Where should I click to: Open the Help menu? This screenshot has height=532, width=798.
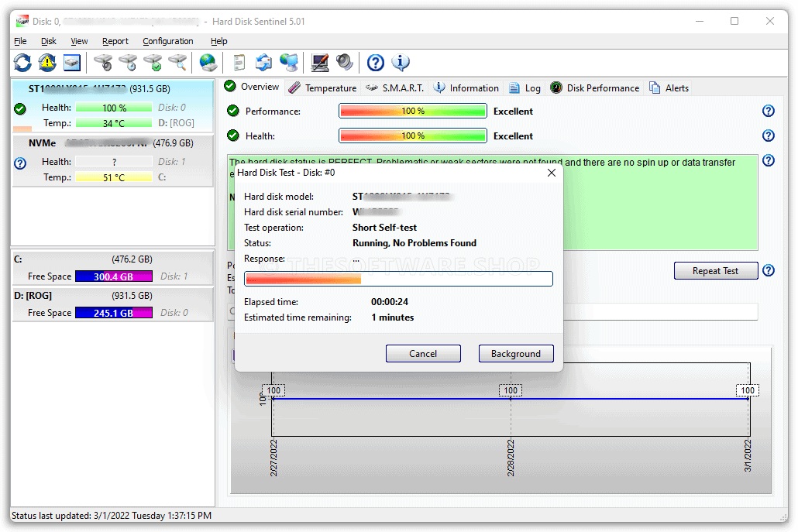coord(218,41)
